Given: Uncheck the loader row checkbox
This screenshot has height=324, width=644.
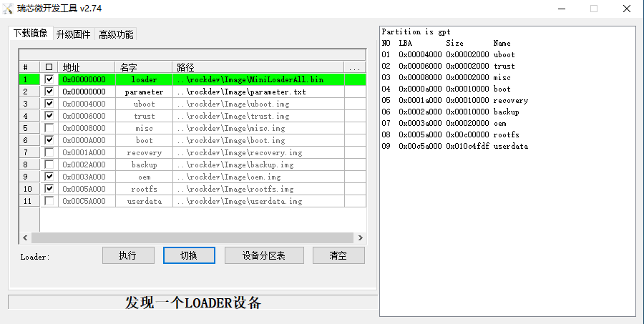Looking at the screenshot, I should point(49,79).
